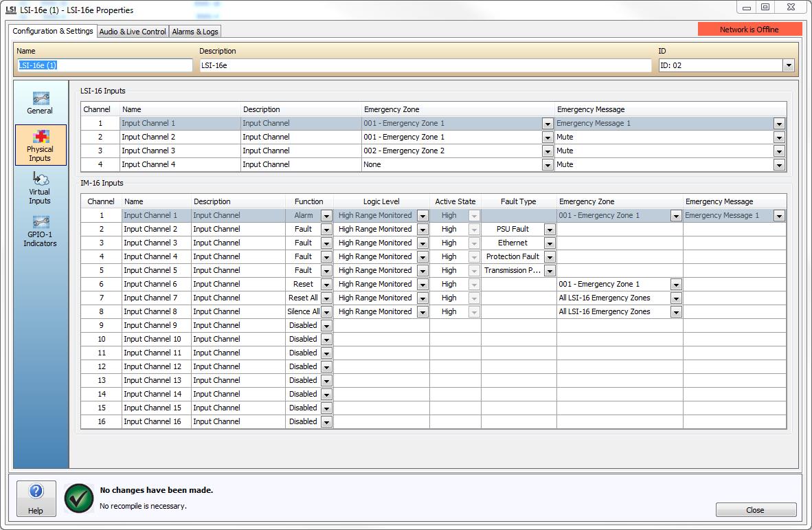The width and height of the screenshot is (812, 530).
Task: Open the Virtual Inputs section
Action: pyautogui.click(x=40, y=188)
